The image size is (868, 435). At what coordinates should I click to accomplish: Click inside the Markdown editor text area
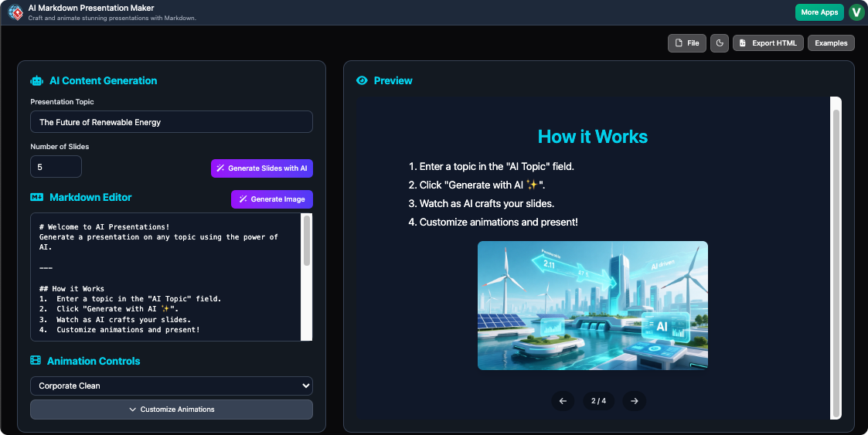tap(166, 277)
